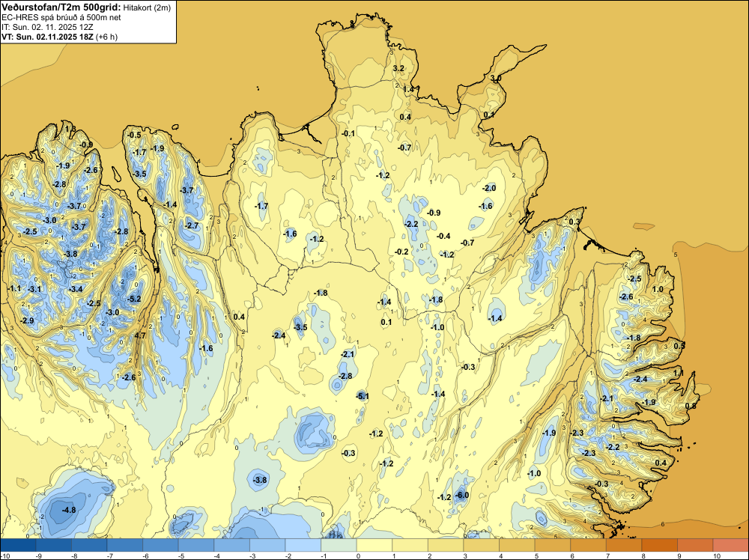Click the -6.0 temperature value on map
The image size is (749, 560).
pyautogui.click(x=462, y=495)
